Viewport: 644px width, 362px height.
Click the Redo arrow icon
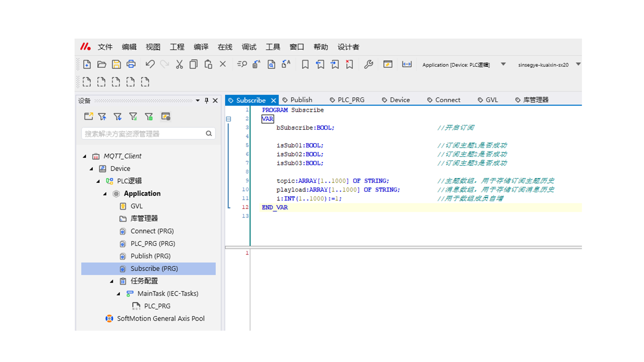[164, 64]
